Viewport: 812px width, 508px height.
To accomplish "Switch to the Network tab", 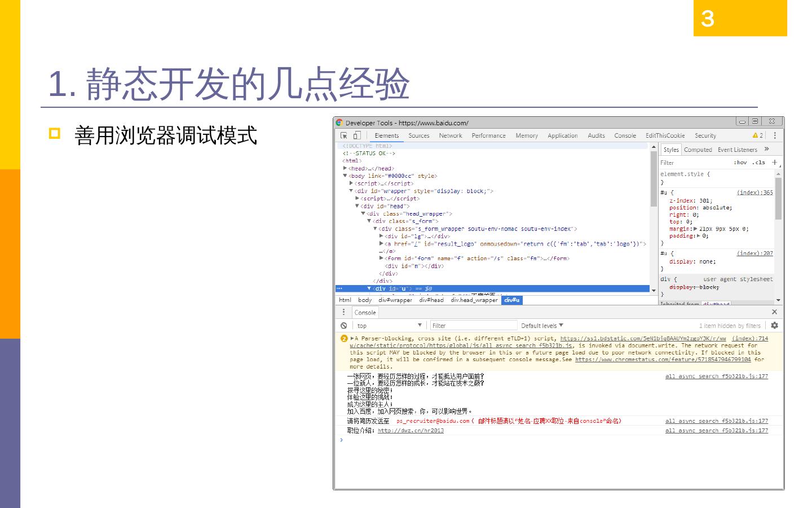I will pos(451,135).
